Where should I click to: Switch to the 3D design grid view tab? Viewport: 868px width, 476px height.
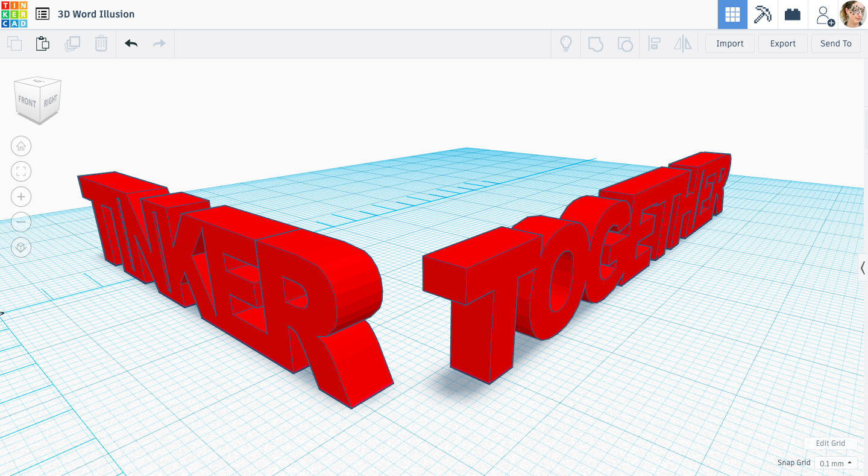[732, 14]
